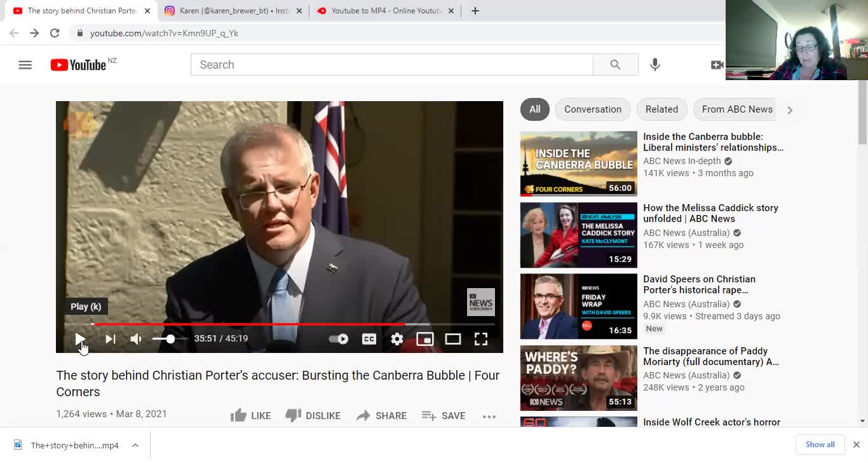The width and height of the screenshot is (868, 463).
Task: Reload the page
Action: pyautogui.click(x=55, y=33)
